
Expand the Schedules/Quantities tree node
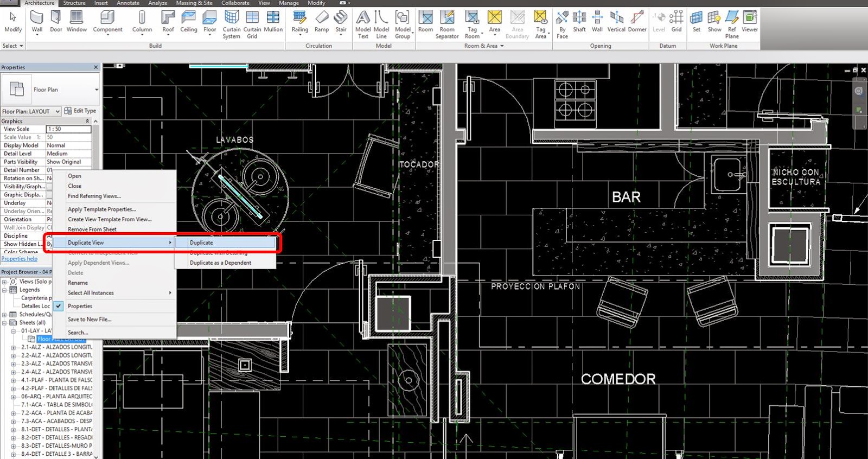coord(4,315)
